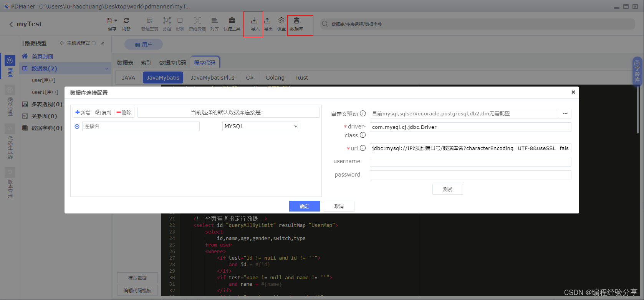Open 数据字典(0) tree item

pyautogui.click(x=46, y=128)
